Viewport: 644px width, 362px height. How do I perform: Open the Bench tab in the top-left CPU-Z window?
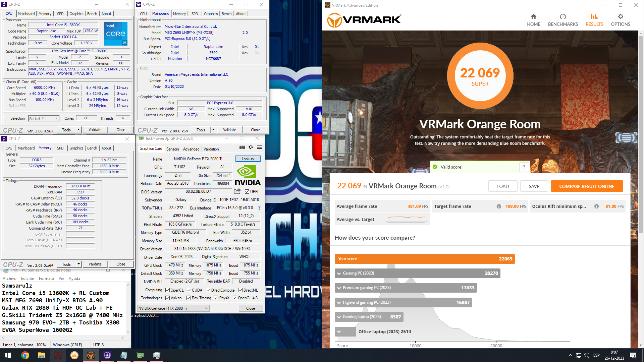(x=92, y=14)
